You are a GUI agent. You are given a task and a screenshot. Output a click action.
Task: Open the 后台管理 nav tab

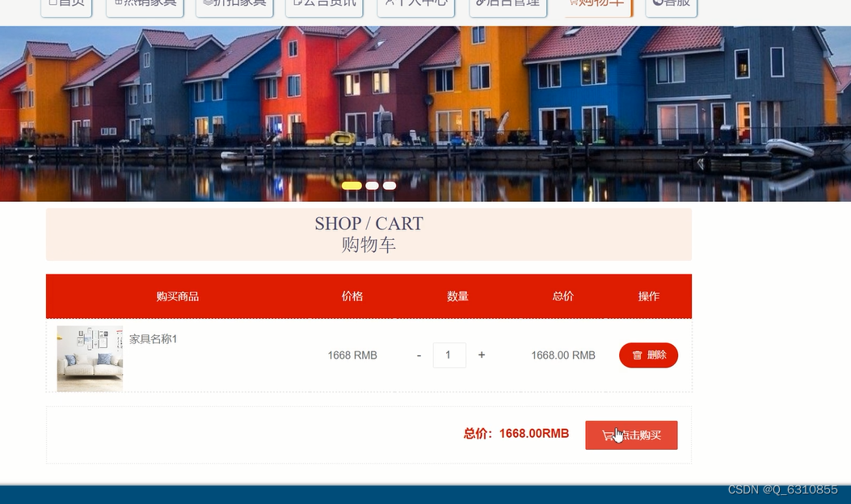[x=508, y=6]
